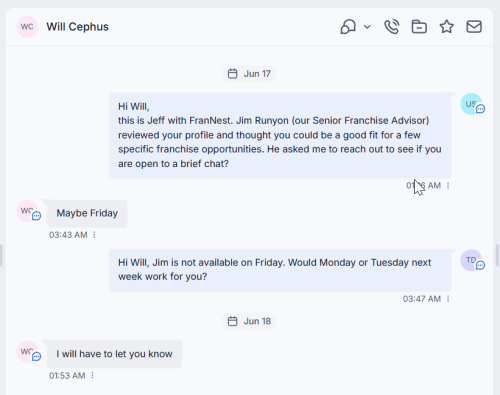Open options menu next to 03:47 AM
Screen dimensions: 500x395
[x=448, y=299]
